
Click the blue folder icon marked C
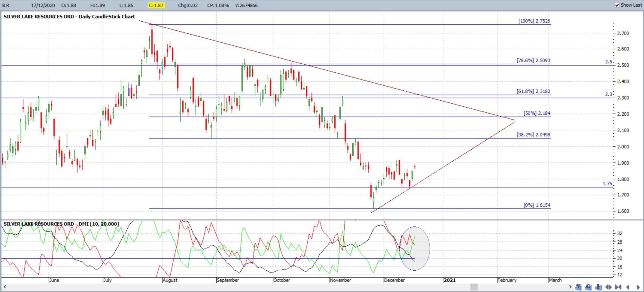point(589,287)
